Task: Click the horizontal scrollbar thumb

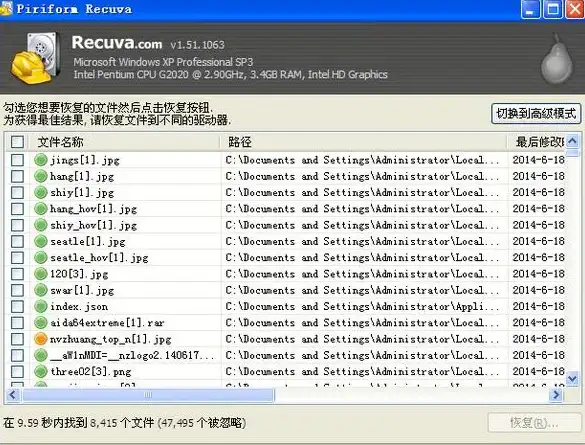Action: (x=148, y=395)
